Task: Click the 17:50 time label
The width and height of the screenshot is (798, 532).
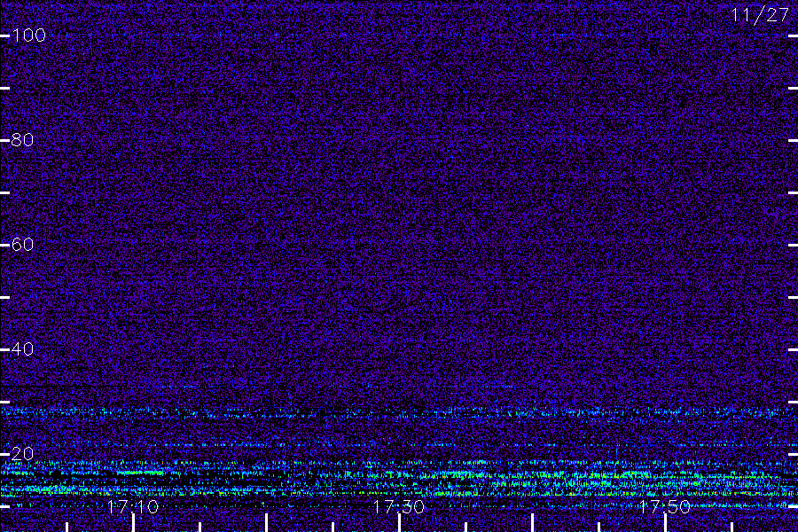Action: pyautogui.click(x=664, y=506)
